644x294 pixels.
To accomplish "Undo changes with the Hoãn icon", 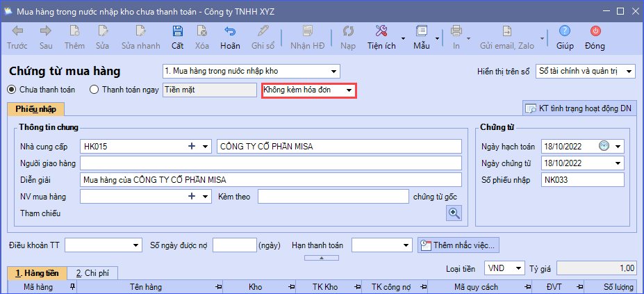I will click(229, 31).
